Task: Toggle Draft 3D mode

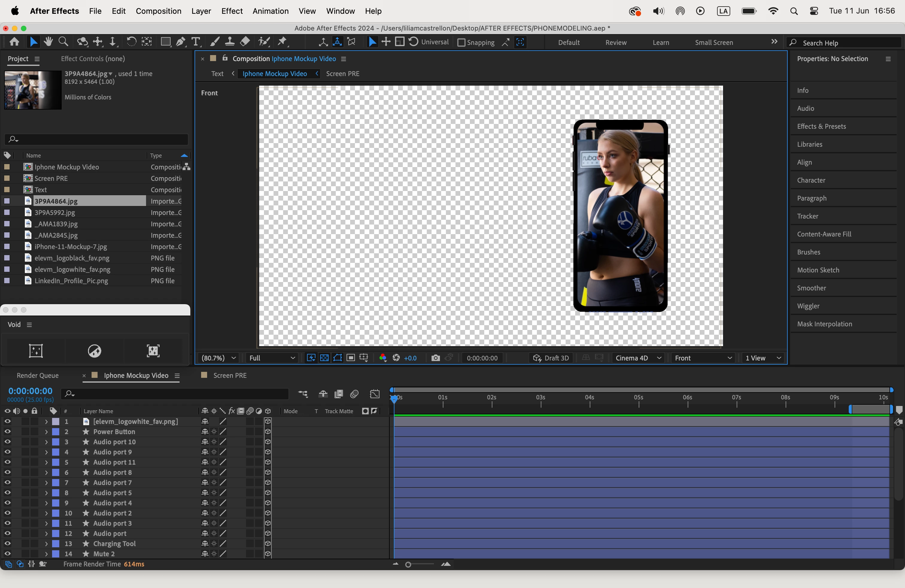Action: tap(551, 358)
